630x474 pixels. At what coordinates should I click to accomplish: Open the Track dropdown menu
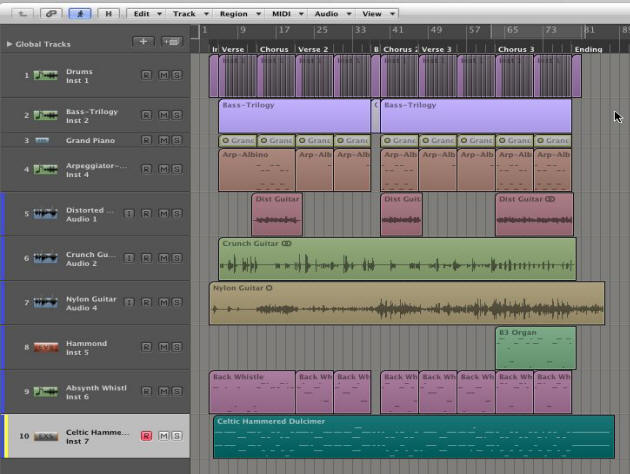click(x=190, y=14)
